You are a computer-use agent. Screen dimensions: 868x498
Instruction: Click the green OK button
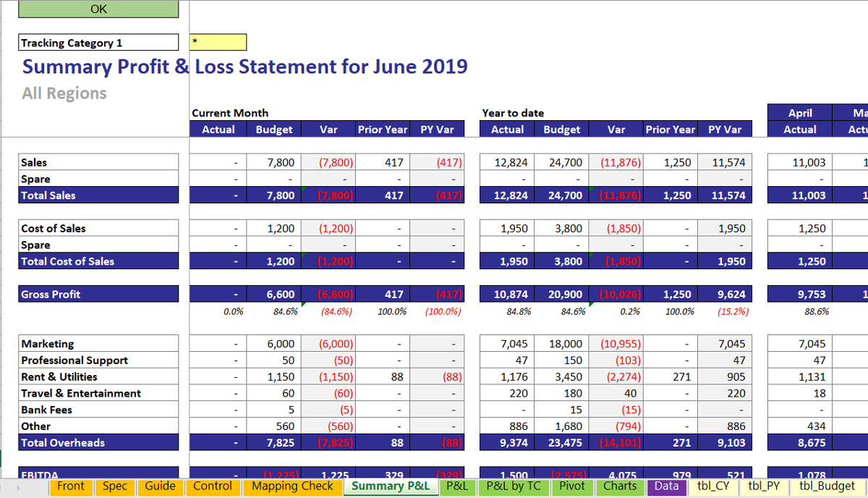[98, 9]
